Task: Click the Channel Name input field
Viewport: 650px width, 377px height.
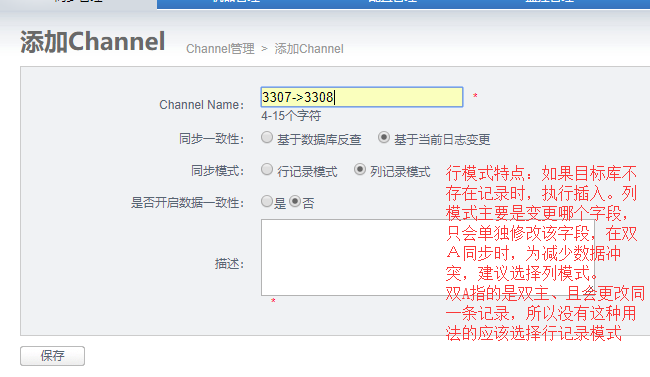Action: [x=362, y=97]
